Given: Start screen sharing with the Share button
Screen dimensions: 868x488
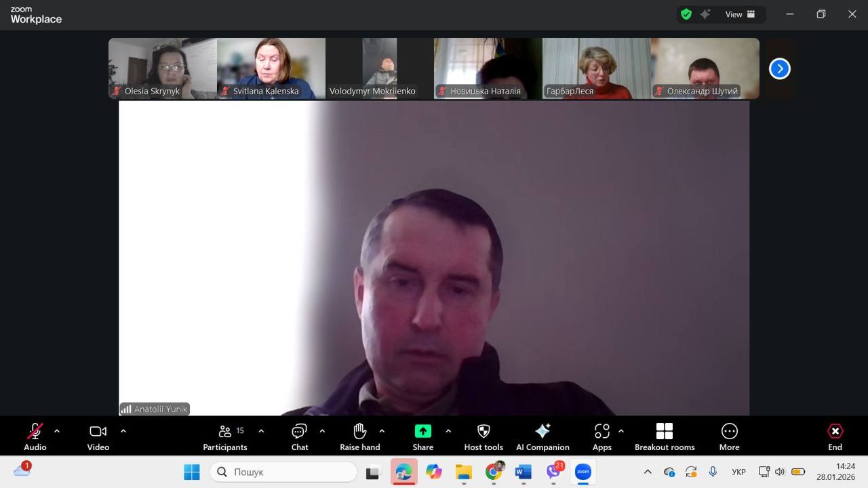Looking at the screenshot, I should point(423,436).
